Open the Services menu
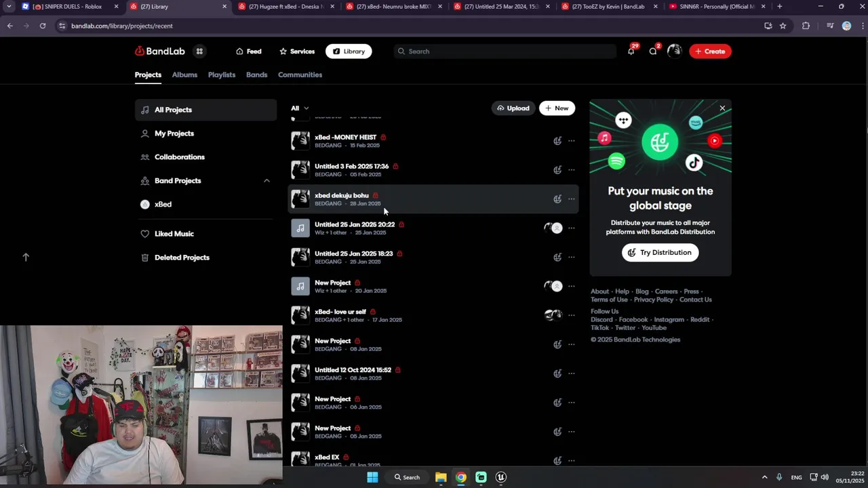 [297, 52]
